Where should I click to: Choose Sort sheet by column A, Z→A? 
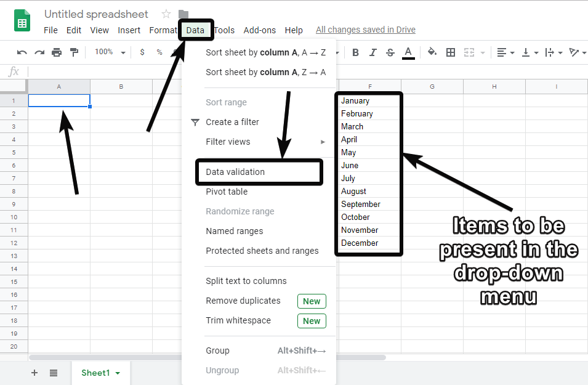(265, 72)
